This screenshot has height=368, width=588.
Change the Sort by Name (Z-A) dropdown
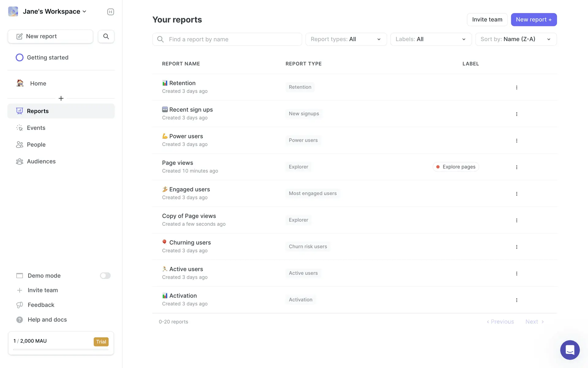[516, 39]
